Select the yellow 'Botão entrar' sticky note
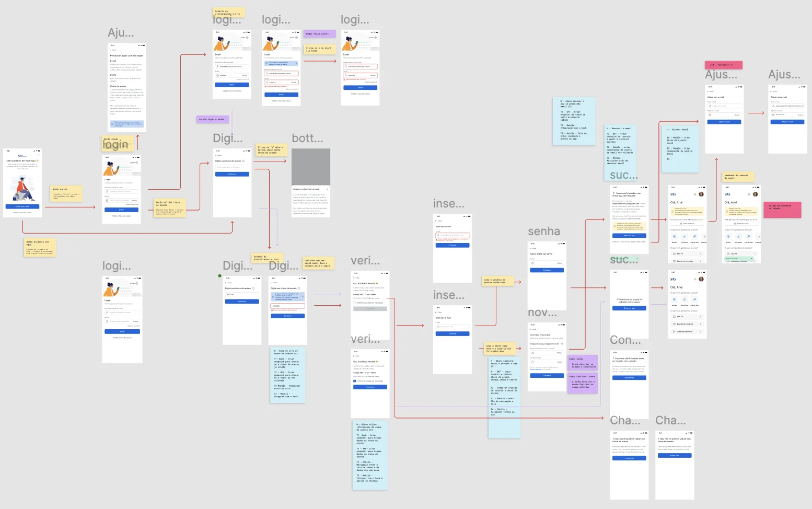This screenshot has height=509, width=812. [66, 194]
